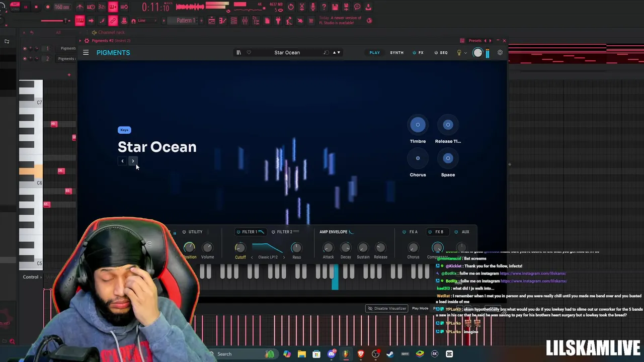Select the next preset via right Presets arrow
644x362 pixels.
(x=490, y=41)
